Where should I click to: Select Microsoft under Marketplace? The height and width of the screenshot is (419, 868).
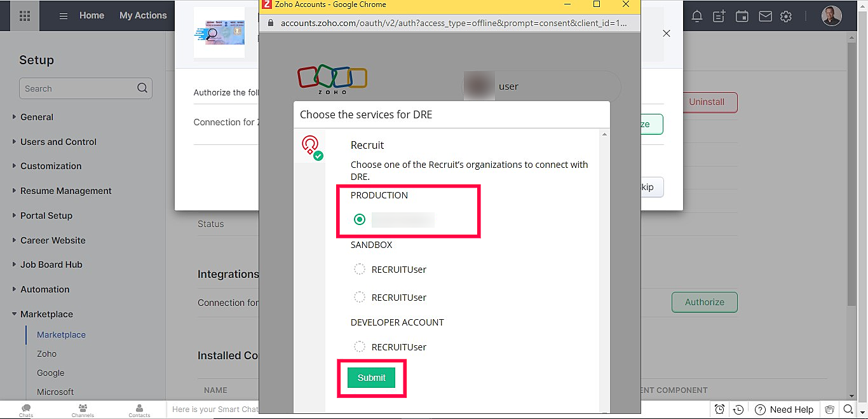(x=55, y=392)
